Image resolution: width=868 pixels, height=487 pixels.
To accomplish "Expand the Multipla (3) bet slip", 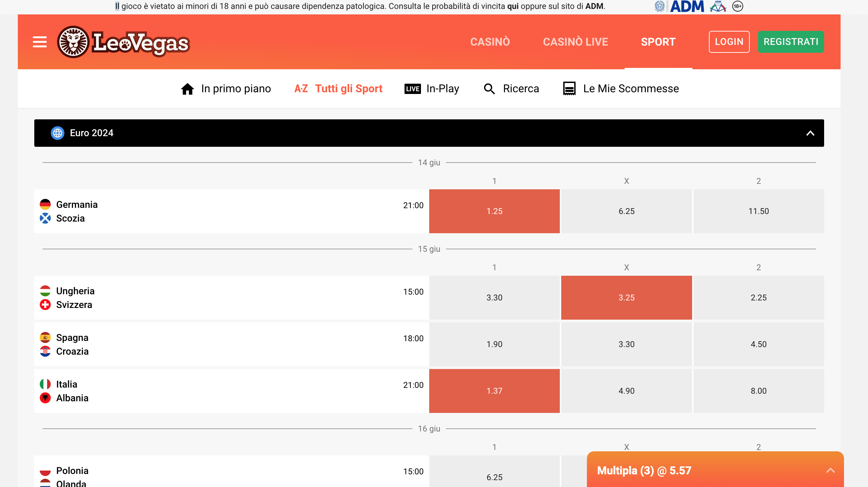I will pos(830,470).
